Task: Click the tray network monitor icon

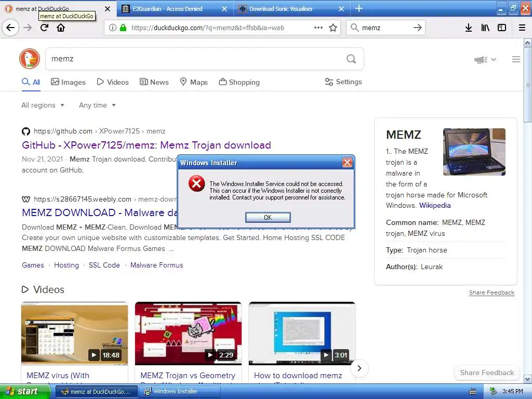Action: pos(494,392)
